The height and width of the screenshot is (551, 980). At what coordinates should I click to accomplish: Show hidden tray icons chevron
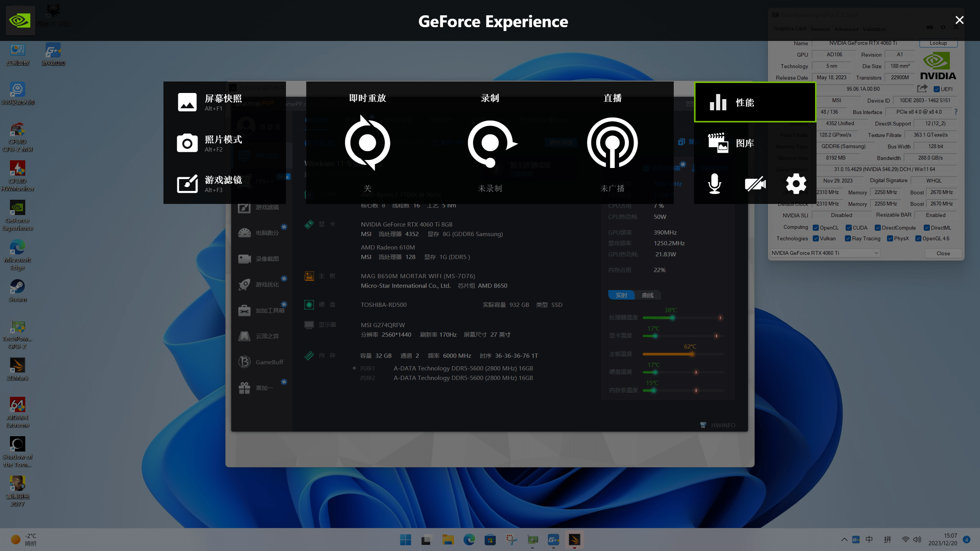pyautogui.click(x=844, y=540)
